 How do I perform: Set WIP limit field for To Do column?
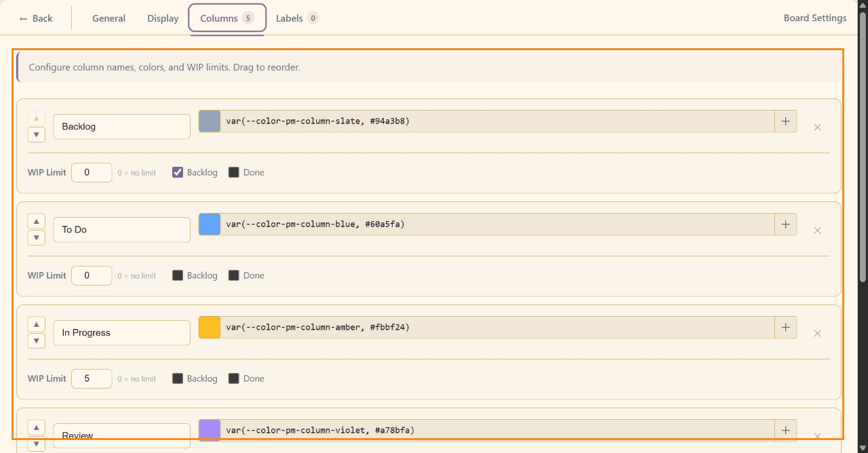pos(92,275)
